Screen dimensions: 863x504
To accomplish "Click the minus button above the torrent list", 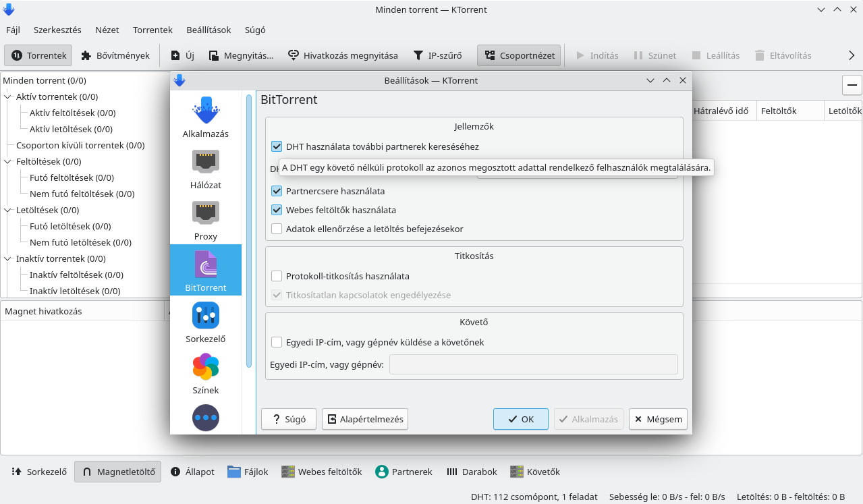I will click(x=852, y=85).
